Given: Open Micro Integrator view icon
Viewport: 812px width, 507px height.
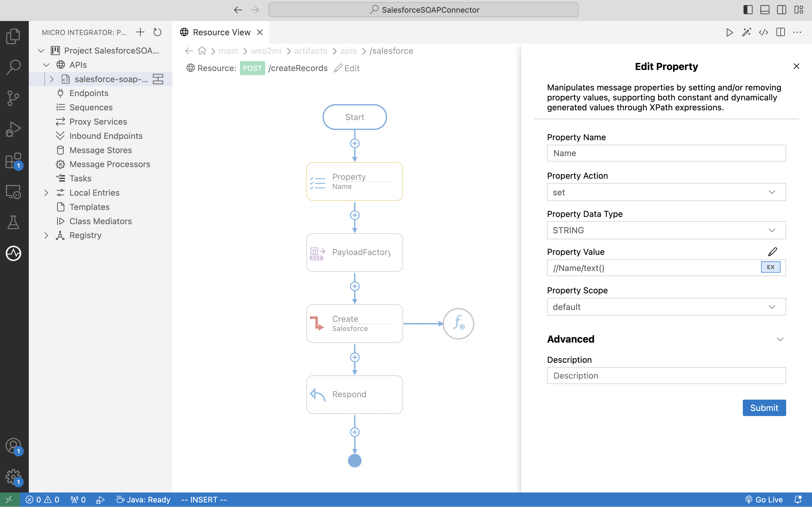Looking at the screenshot, I should tap(13, 253).
